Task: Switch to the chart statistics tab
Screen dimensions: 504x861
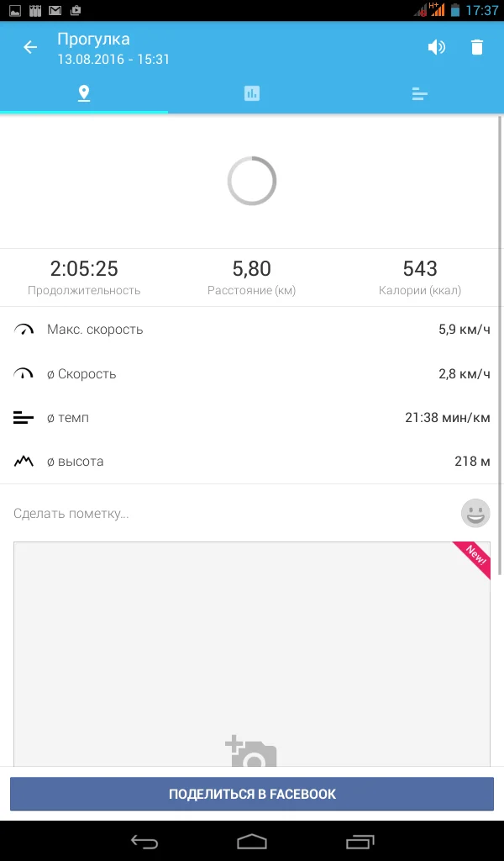Action: click(252, 93)
